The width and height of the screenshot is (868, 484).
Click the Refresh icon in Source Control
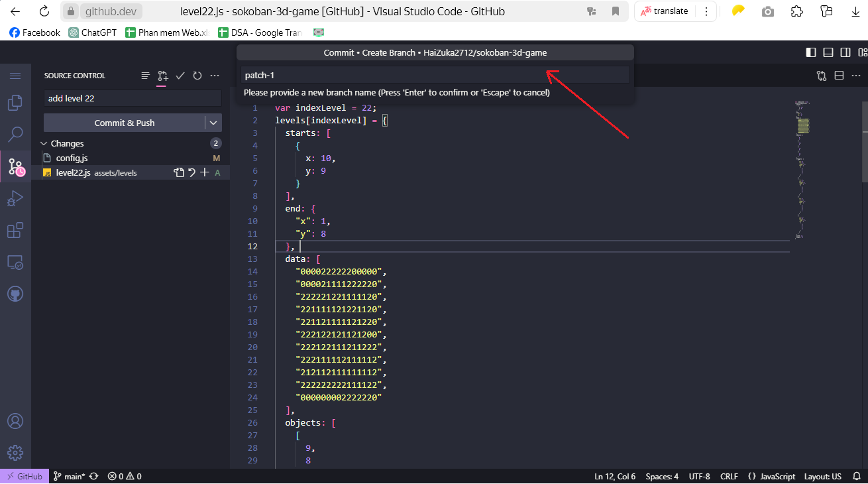[197, 76]
